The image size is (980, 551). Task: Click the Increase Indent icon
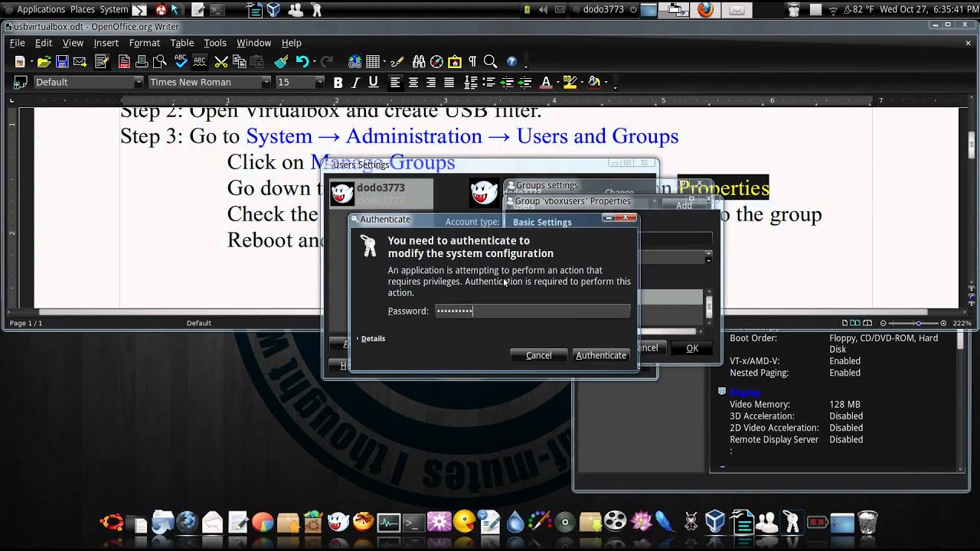524,82
